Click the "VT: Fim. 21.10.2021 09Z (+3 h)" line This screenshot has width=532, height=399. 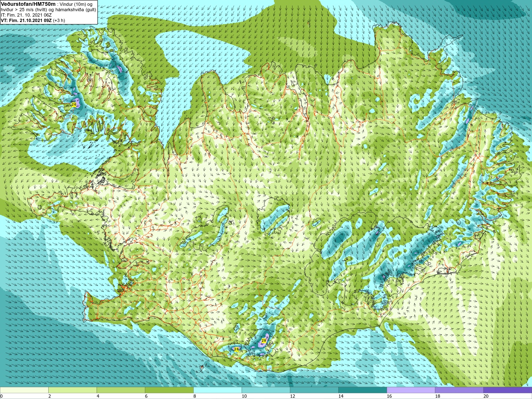(33, 20)
